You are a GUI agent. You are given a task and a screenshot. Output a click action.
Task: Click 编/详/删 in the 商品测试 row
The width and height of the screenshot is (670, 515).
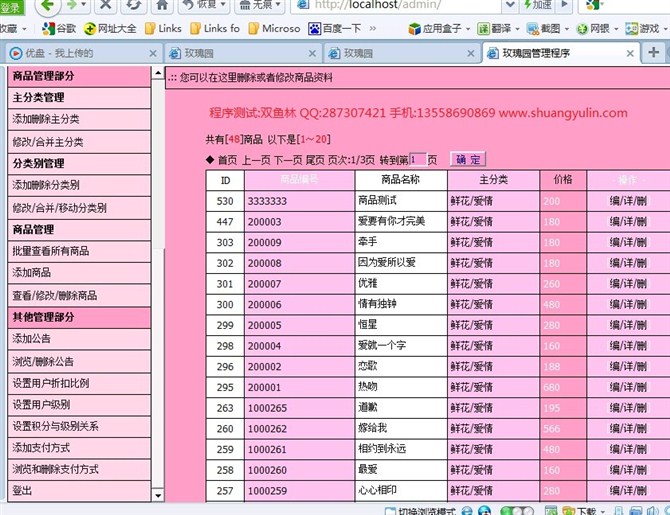tap(628, 201)
